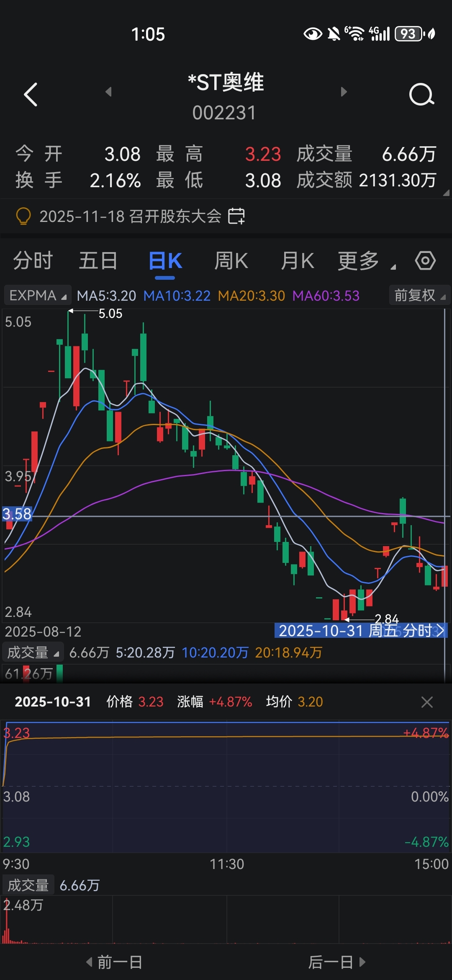Viewport: 452px width, 980px height.
Task: Switch to 周K tab
Action: (x=231, y=260)
